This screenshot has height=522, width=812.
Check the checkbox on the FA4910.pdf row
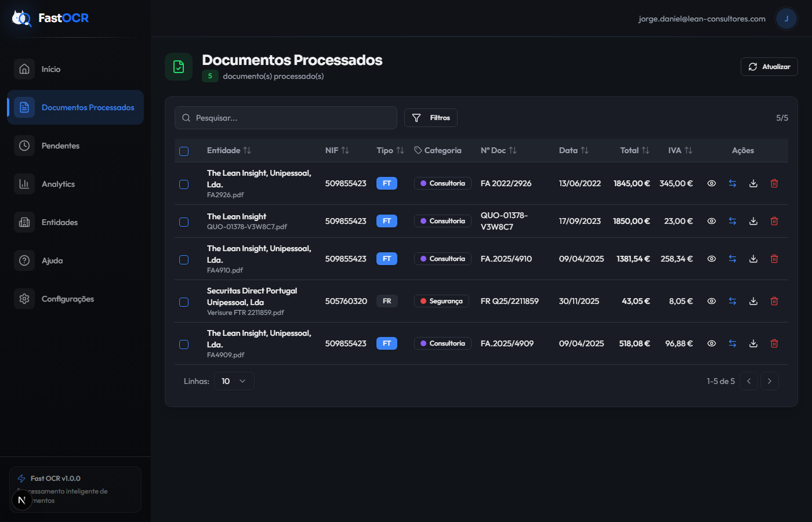point(184,259)
